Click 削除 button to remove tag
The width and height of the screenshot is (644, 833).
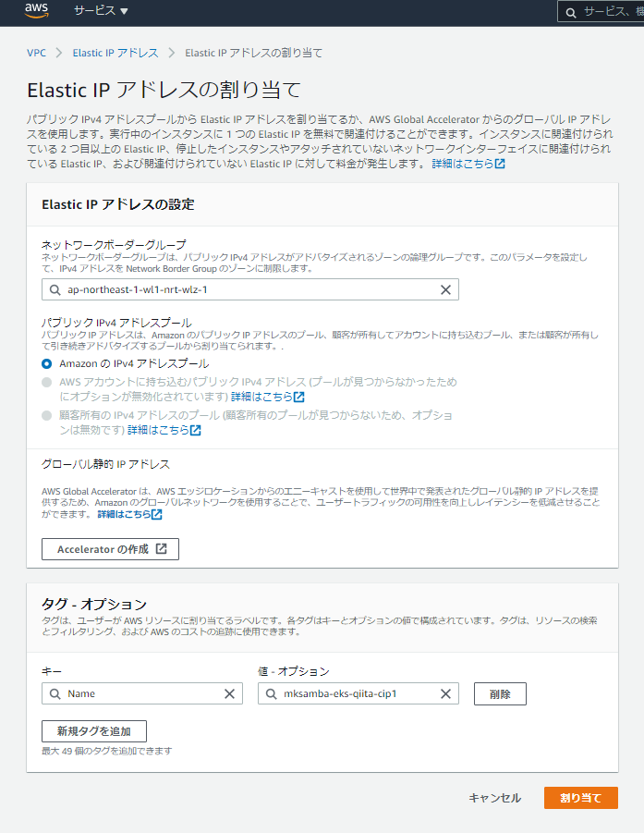[x=500, y=693]
